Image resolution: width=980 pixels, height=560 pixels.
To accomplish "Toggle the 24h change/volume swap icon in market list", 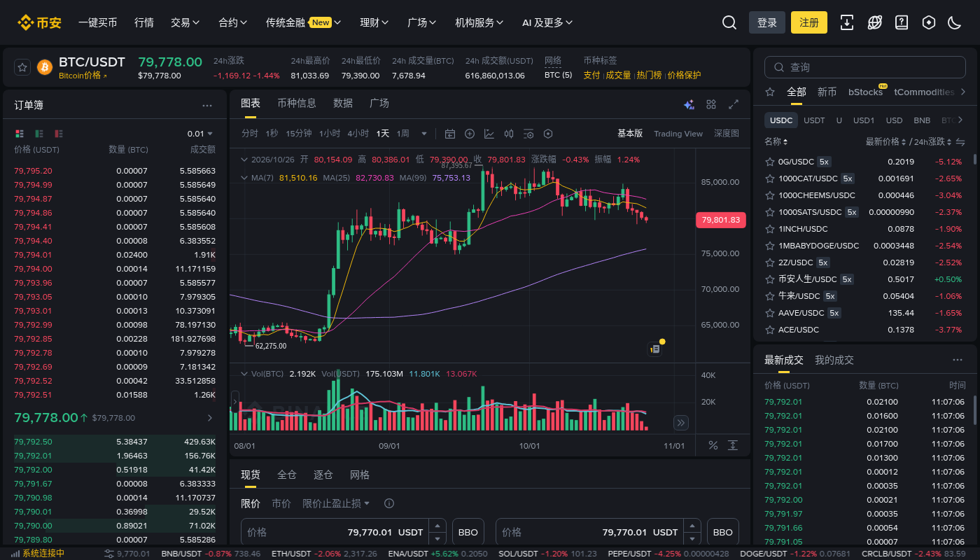I will tap(960, 141).
